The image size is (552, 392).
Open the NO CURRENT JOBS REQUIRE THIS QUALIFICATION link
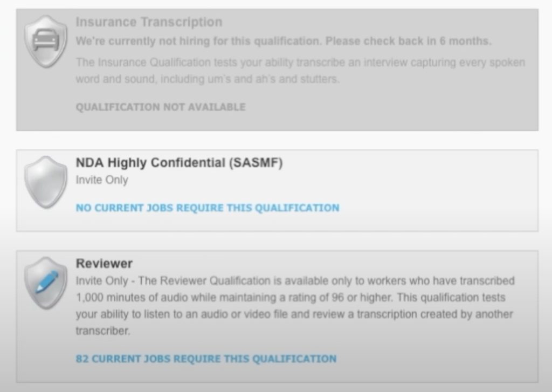click(208, 208)
